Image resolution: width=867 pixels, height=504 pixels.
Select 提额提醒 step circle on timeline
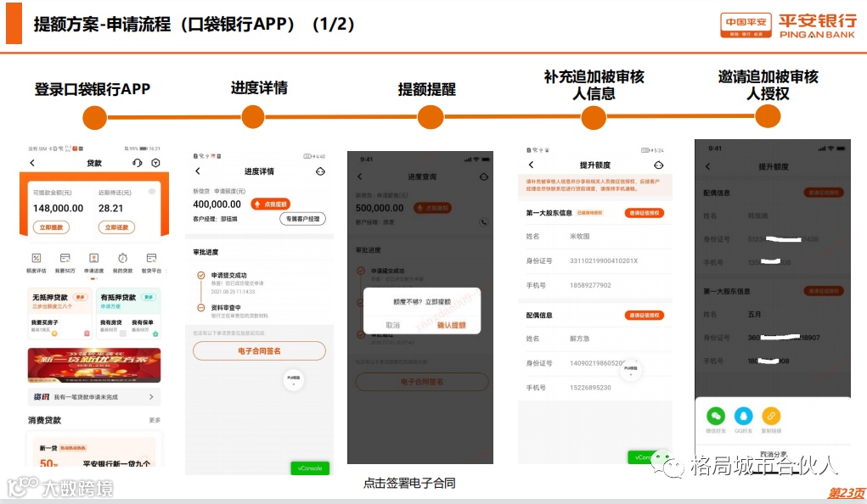(431, 117)
